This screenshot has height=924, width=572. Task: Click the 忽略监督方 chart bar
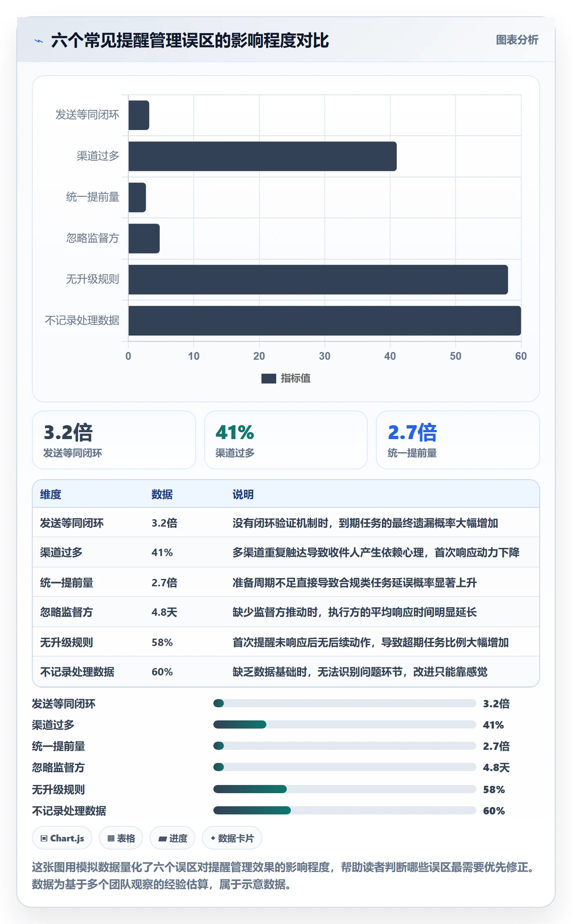click(x=144, y=238)
